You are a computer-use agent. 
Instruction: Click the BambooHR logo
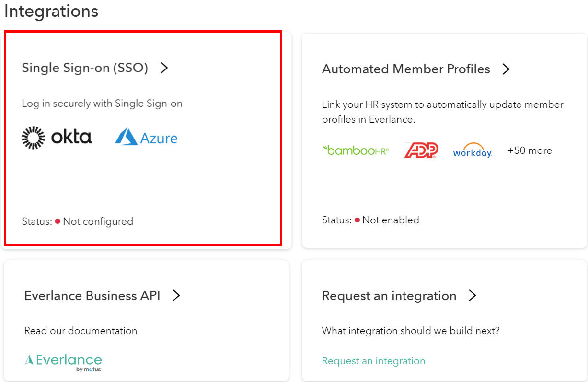355,150
